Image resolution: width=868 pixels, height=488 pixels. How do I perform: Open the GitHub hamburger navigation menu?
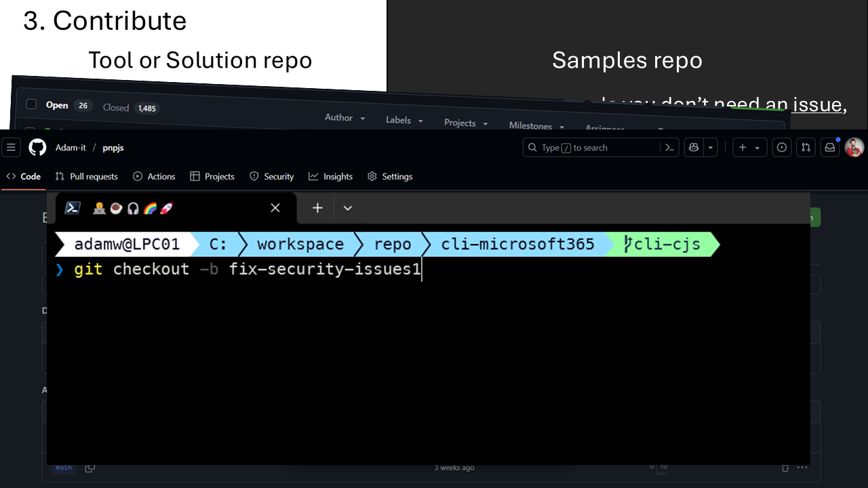pos(11,148)
